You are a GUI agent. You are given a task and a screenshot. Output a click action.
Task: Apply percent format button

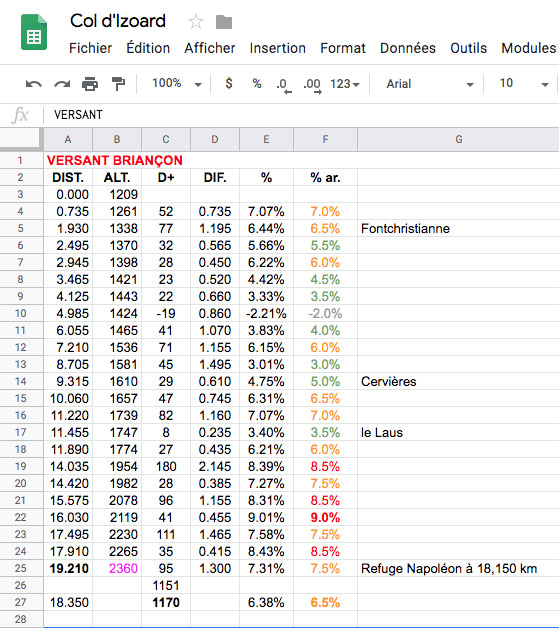pyautogui.click(x=257, y=83)
